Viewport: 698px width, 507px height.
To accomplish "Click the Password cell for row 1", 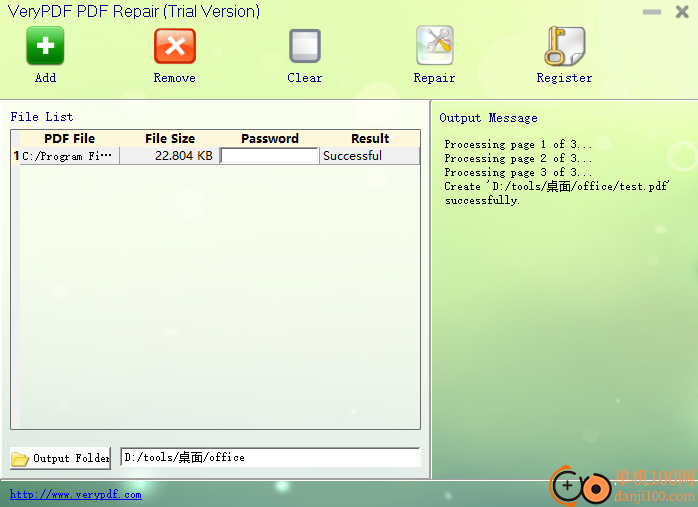I will [269, 156].
